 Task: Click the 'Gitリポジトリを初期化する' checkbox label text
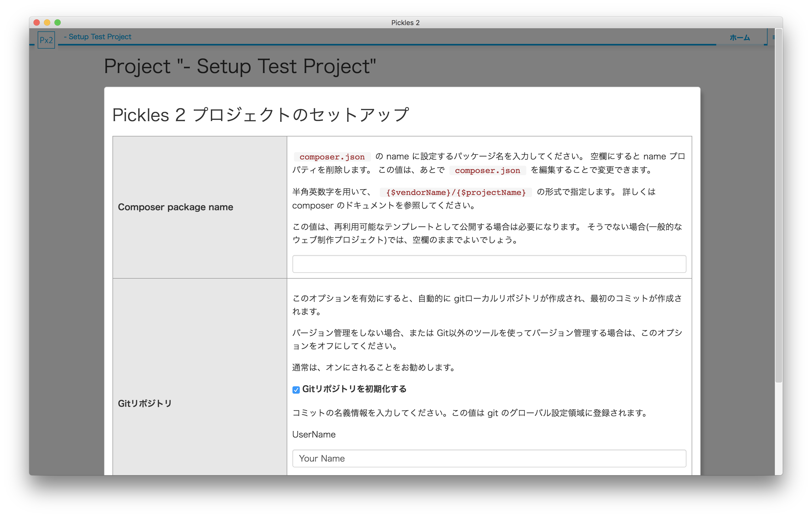pyautogui.click(x=354, y=389)
